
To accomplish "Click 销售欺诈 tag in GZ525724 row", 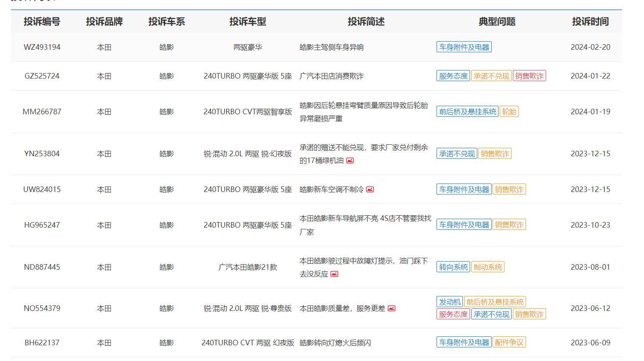I will pos(529,76).
